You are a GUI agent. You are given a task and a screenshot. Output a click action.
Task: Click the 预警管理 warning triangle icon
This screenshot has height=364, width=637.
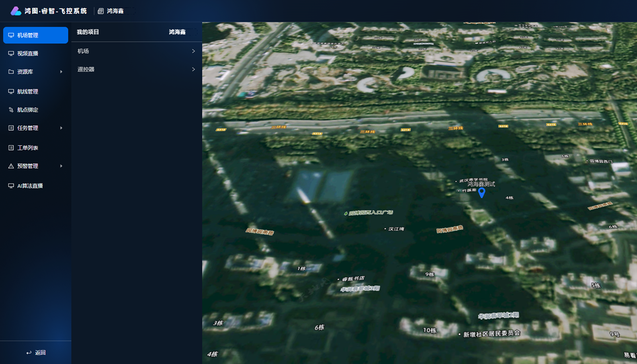11,166
